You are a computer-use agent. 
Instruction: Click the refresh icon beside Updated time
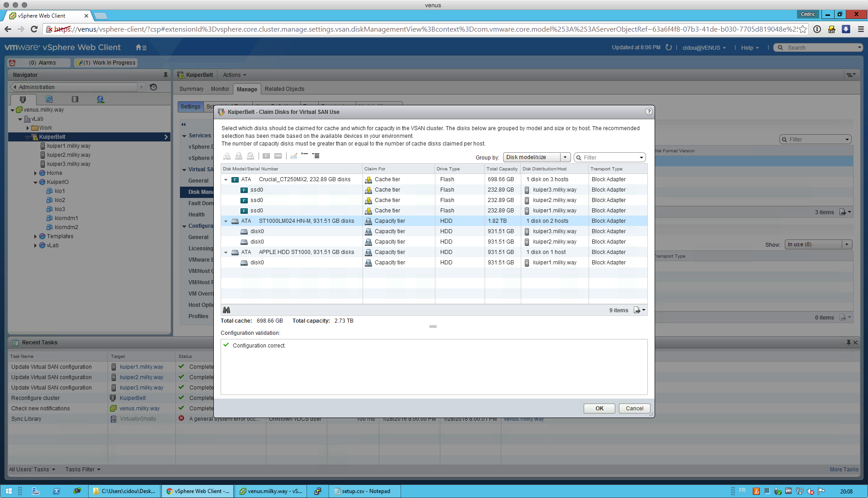click(669, 47)
